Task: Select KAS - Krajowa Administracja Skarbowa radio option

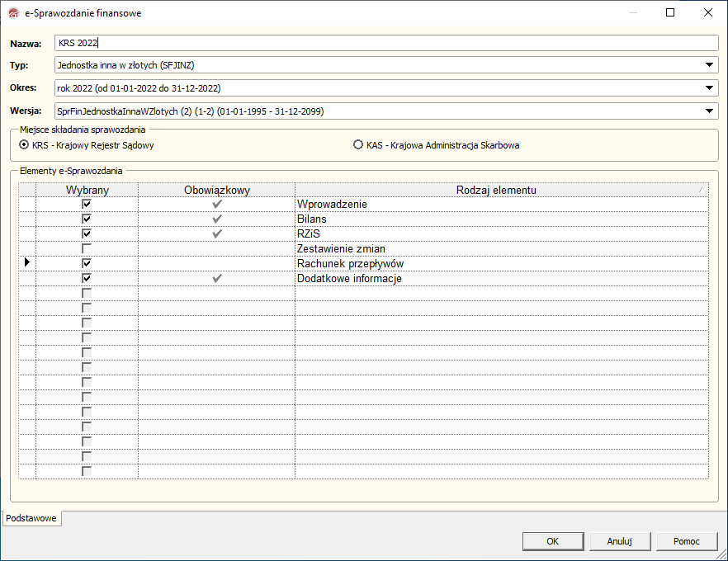Action: click(358, 144)
